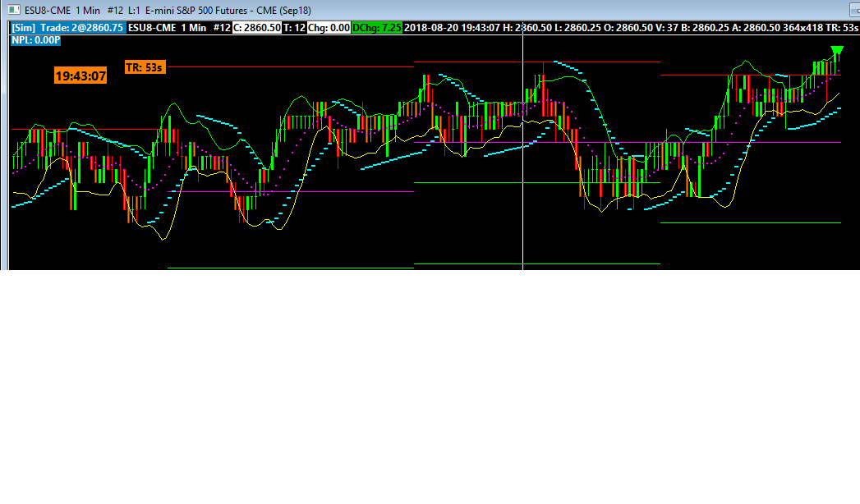Image resolution: width=860 pixels, height=504 pixels.
Task: Click the C: 2860.50 close price value
Action: coord(257,27)
